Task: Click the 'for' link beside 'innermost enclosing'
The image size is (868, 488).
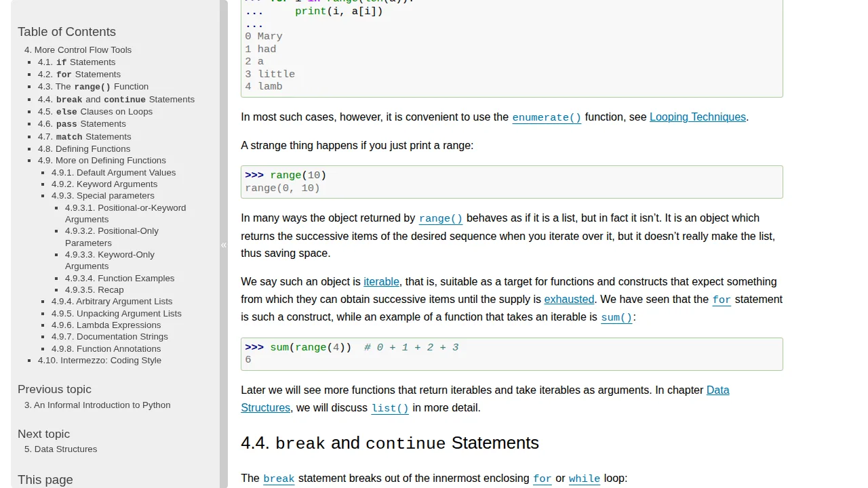Action: [x=542, y=479]
